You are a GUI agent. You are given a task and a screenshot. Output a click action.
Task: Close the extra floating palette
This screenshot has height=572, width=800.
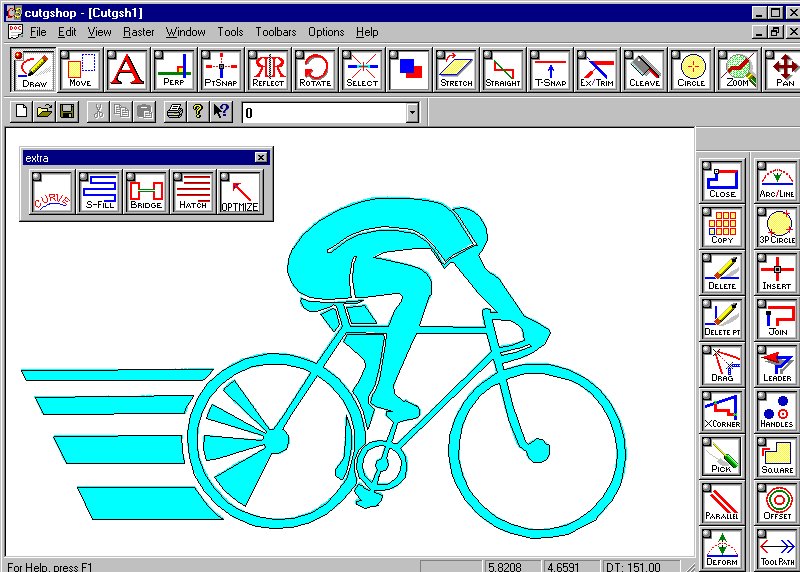point(261,157)
